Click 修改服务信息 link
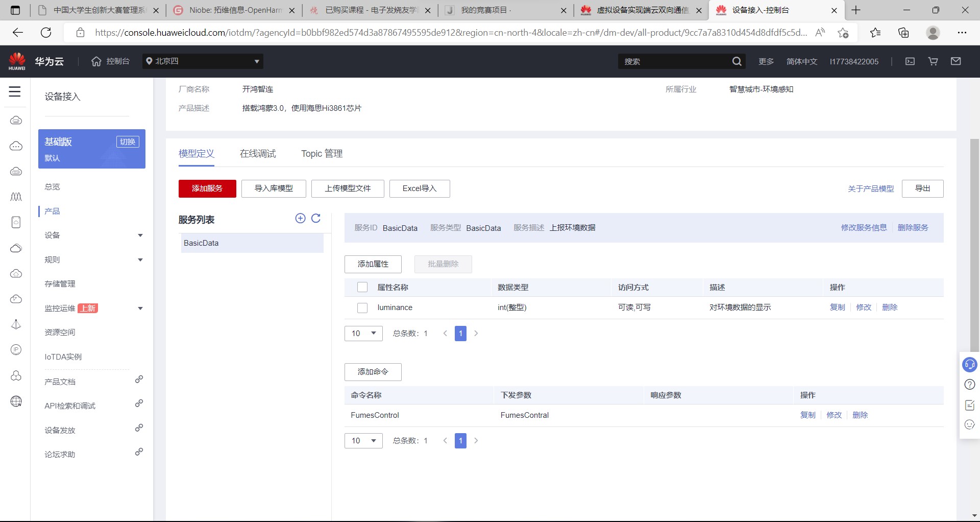The width and height of the screenshot is (980, 522). tap(864, 228)
